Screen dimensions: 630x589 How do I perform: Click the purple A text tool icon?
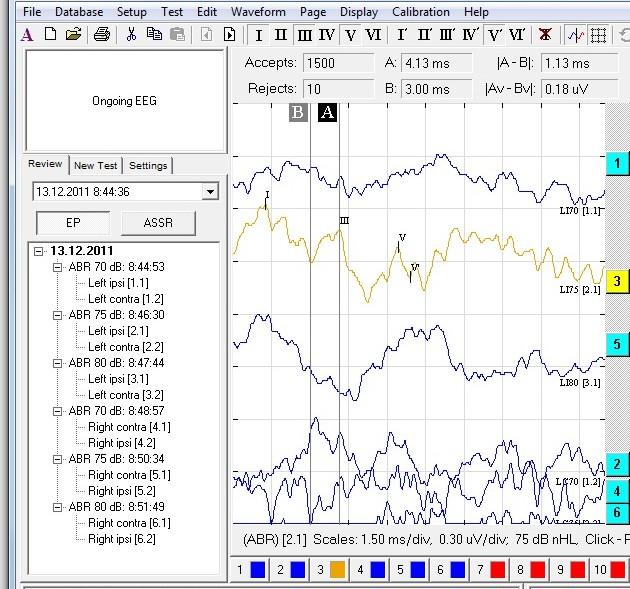click(27, 35)
